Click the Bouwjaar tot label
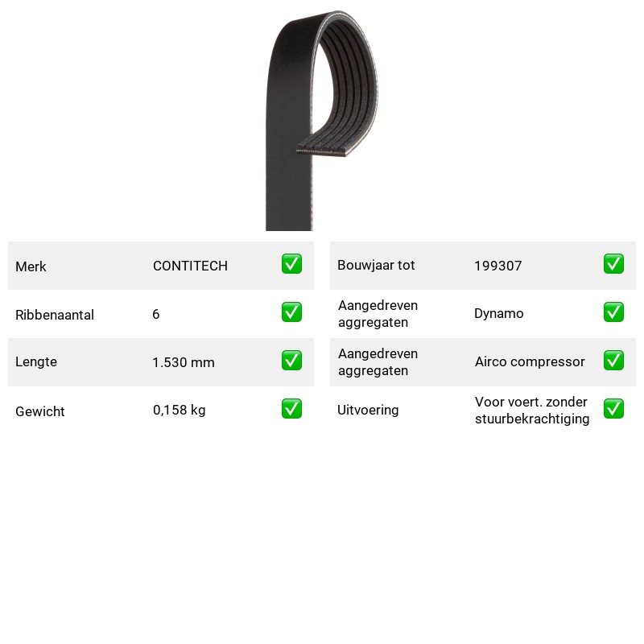The width and height of the screenshot is (644, 644). (376, 266)
